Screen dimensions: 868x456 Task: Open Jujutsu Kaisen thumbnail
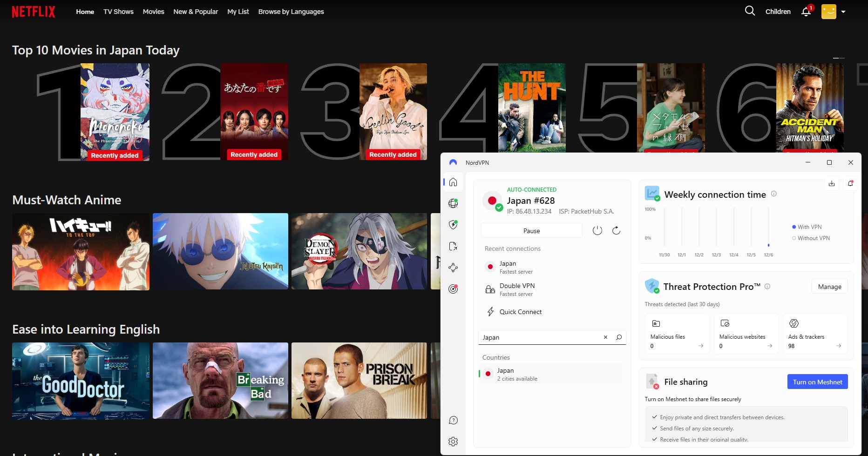pos(220,251)
